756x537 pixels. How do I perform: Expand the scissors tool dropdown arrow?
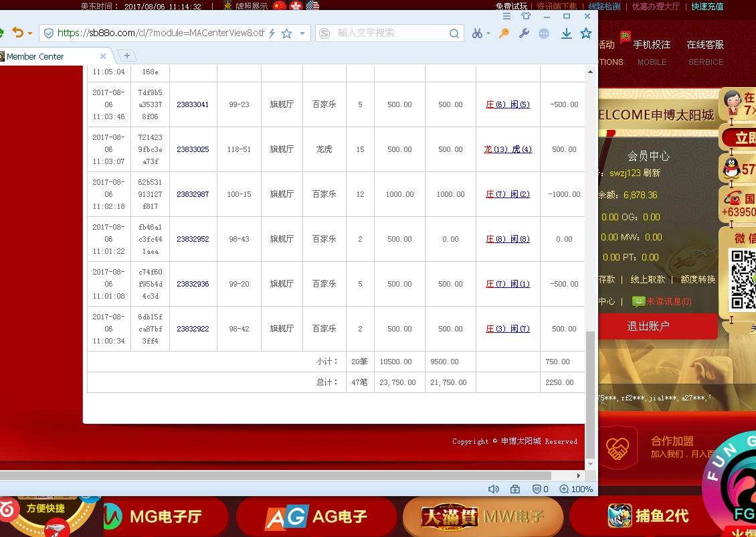coord(488,33)
